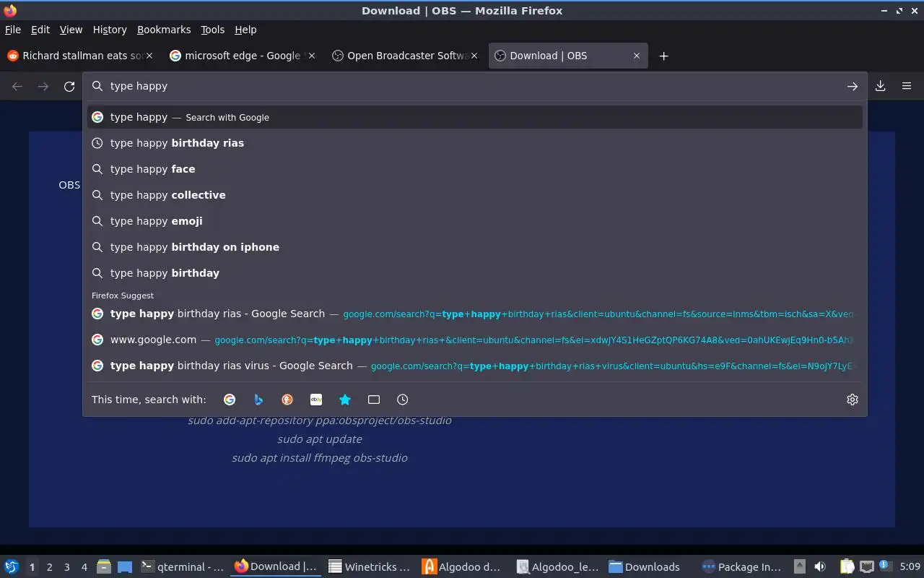Viewport: 924px width, 578px height.
Task: Search this time with eBay icon
Action: [316, 400]
